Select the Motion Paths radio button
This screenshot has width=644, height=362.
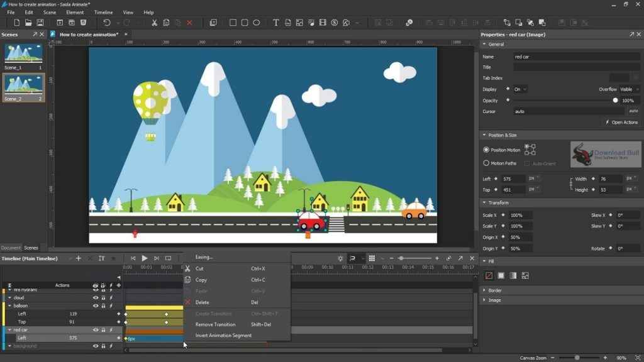486,163
